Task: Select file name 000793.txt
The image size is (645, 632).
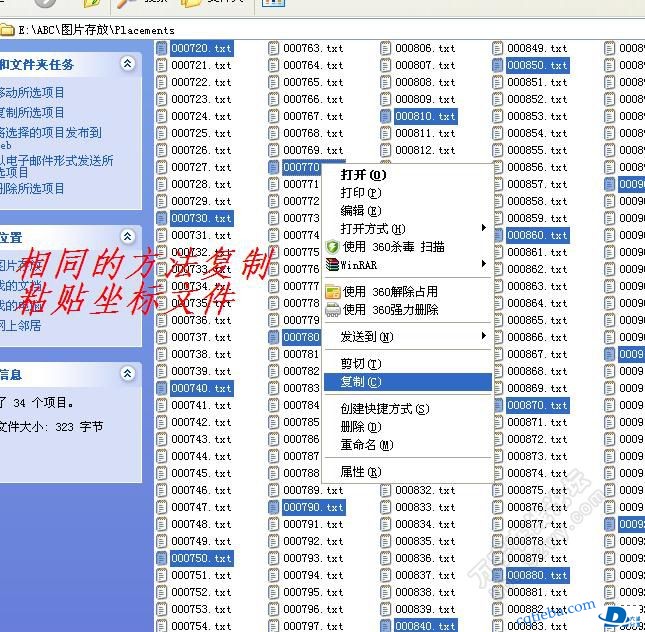Action: (313, 558)
